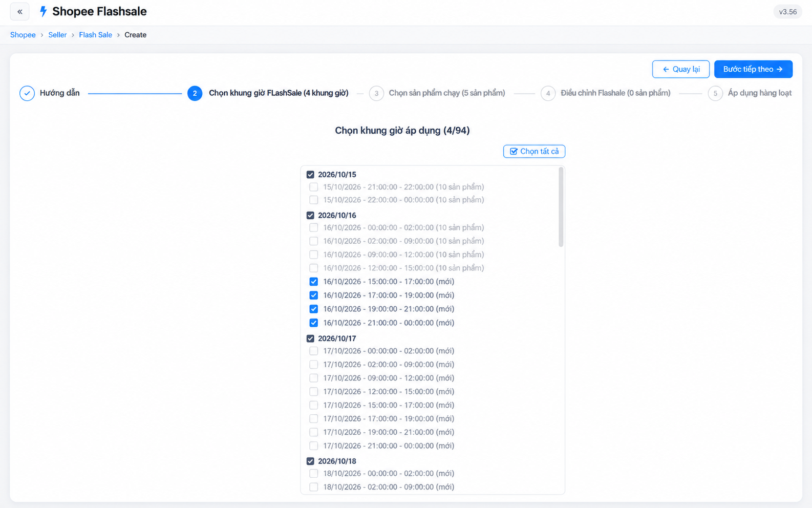Select step 4 circle icon
Screen dimensions: 812x508
pos(548,93)
